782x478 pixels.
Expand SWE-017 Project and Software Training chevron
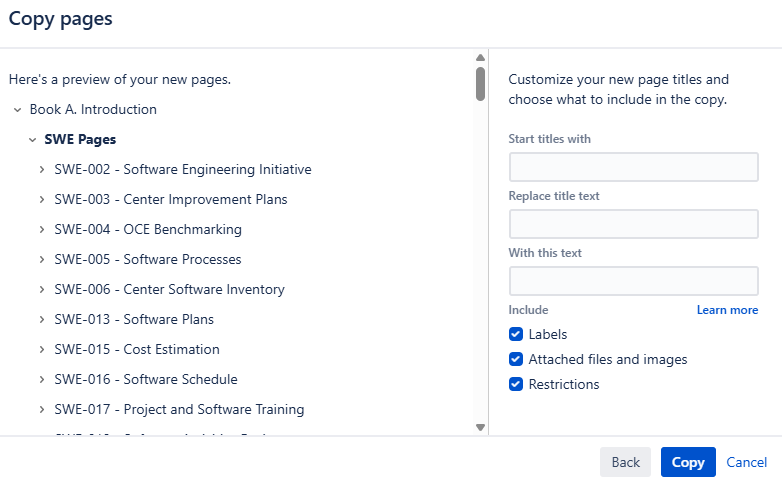(x=41, y=410)
